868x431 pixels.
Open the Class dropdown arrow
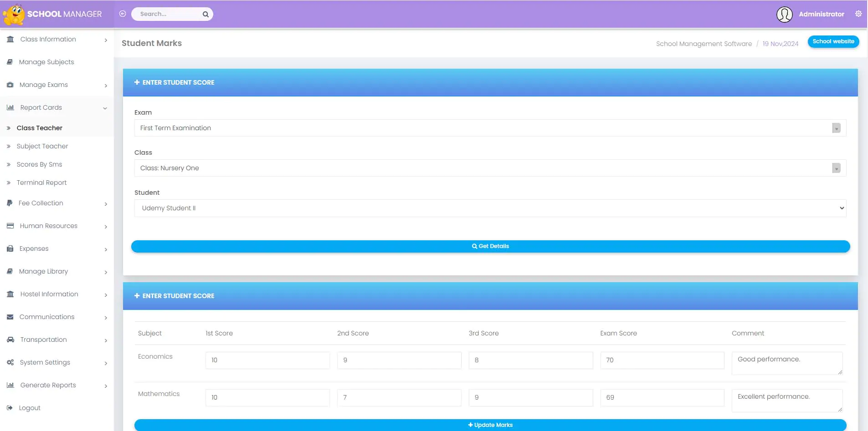tap(836, 168)
